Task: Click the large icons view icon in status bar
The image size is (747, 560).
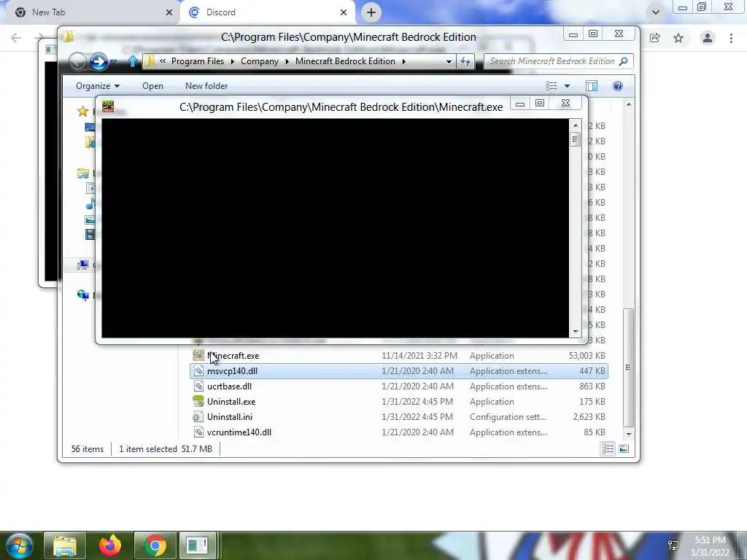Action: click(x=624, y=448)
